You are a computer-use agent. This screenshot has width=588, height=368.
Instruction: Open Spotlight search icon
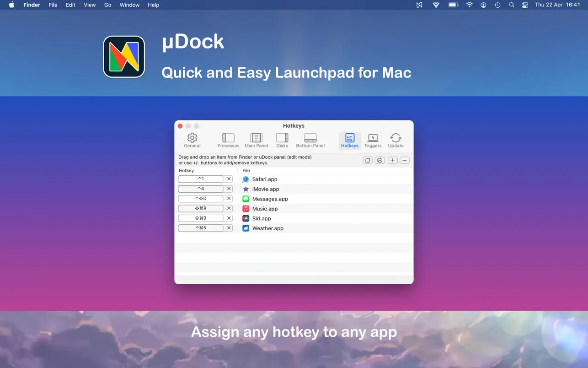click(x=512, y=5)
